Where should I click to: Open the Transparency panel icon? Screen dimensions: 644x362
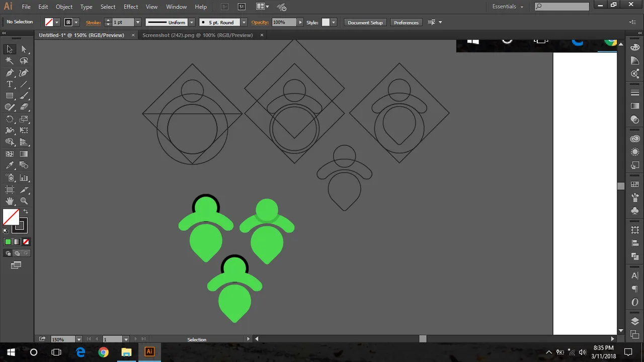635,120
